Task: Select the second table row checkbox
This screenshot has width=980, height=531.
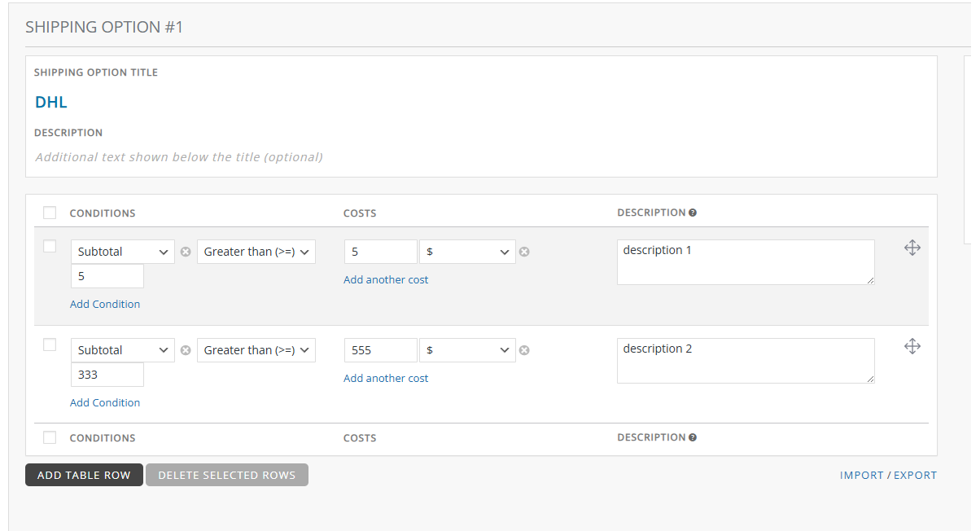Action: coord(50,344)
